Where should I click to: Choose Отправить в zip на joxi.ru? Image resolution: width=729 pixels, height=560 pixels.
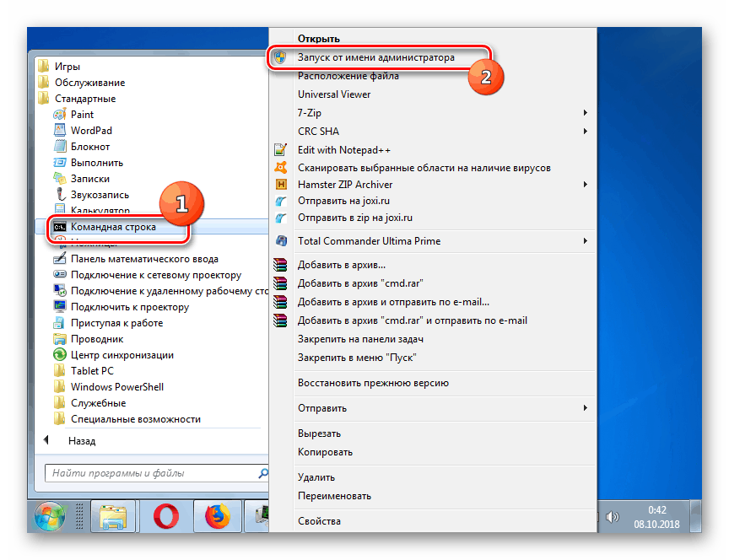(x=355, y=218)
